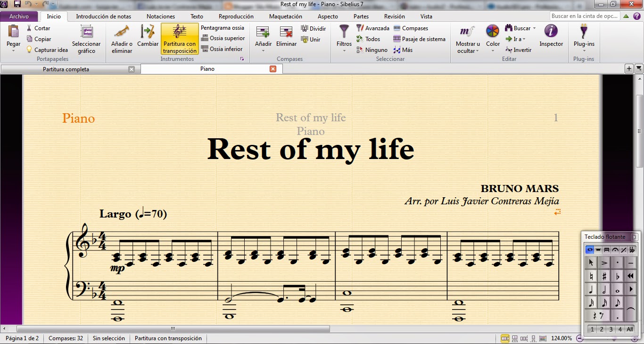This screenshot has width=644, height=344.
Task: Click Avanzada selection button
Action: tap(373, 28)
